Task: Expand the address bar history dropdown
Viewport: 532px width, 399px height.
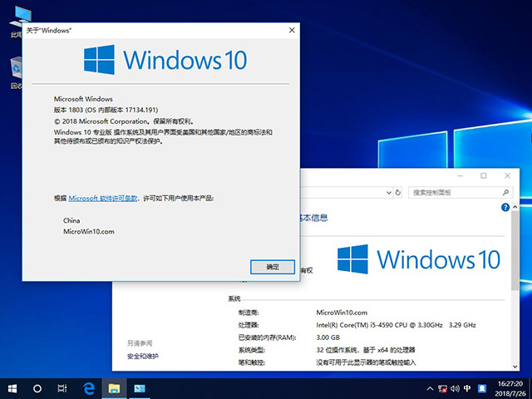Action: [389, 192]
